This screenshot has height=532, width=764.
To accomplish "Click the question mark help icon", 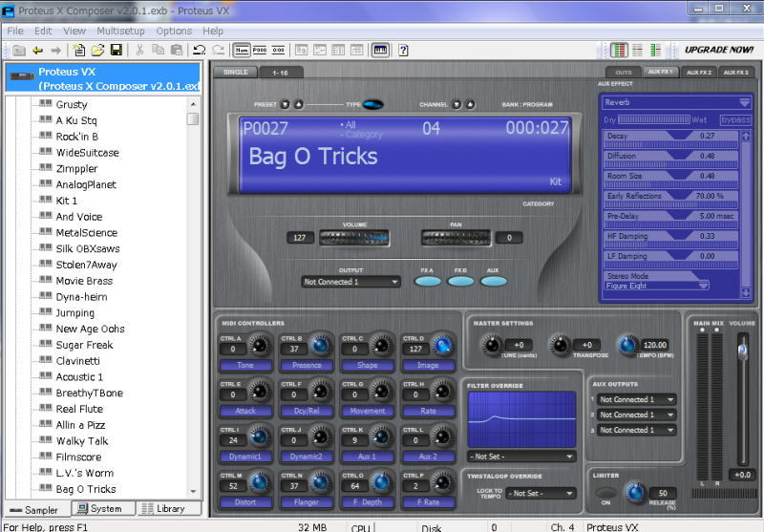I will tap(403, 50).
